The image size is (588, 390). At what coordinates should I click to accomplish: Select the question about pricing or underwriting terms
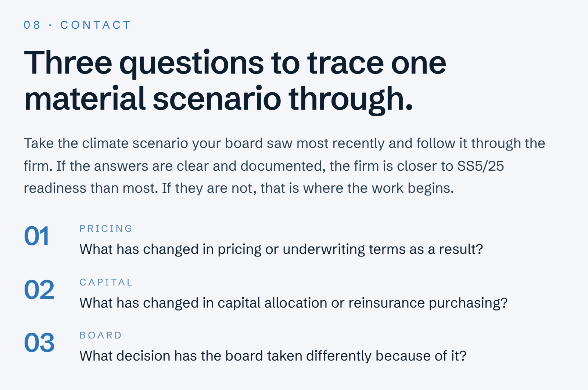tap(281, 249)
